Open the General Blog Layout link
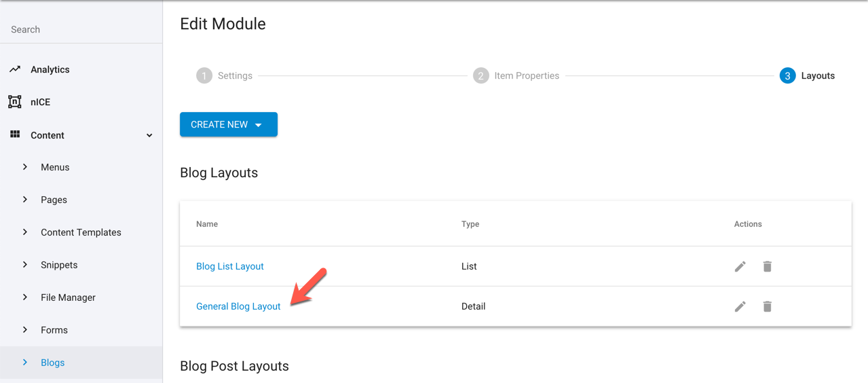The height and width of the screenshot is (383, 868). 238,306
